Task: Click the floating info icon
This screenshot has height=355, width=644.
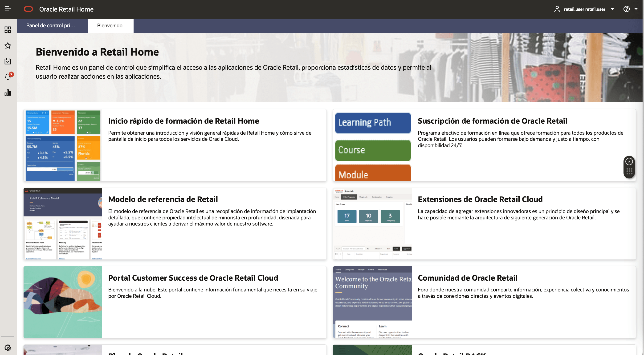Action: [x=629, y=162]
